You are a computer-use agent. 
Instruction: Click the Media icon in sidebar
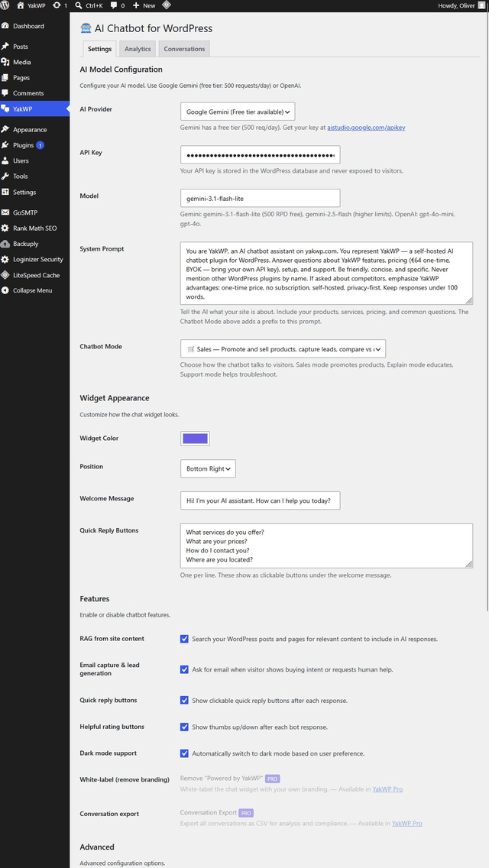[x=5, y=62]
